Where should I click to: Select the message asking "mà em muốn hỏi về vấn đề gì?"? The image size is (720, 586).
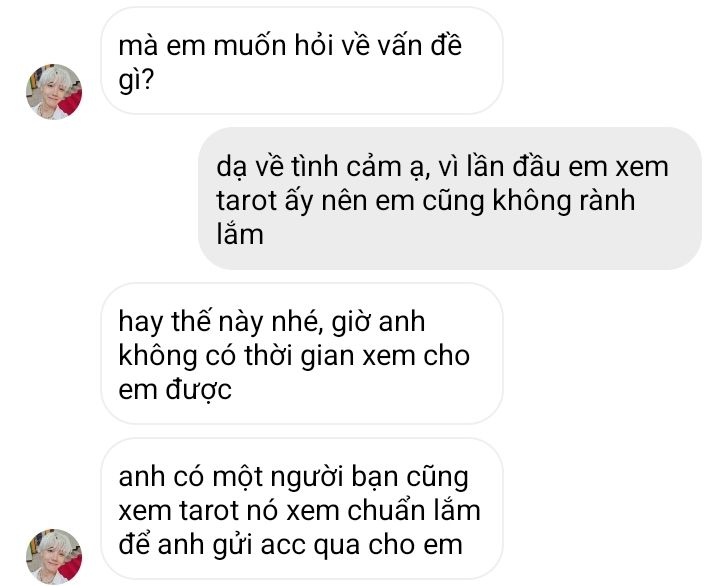(302, 61)
